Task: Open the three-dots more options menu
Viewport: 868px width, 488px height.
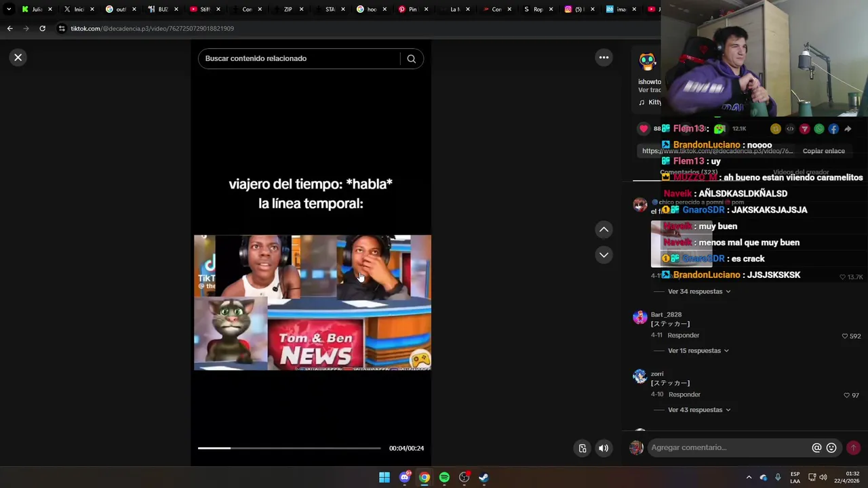Action: (604, 58)
